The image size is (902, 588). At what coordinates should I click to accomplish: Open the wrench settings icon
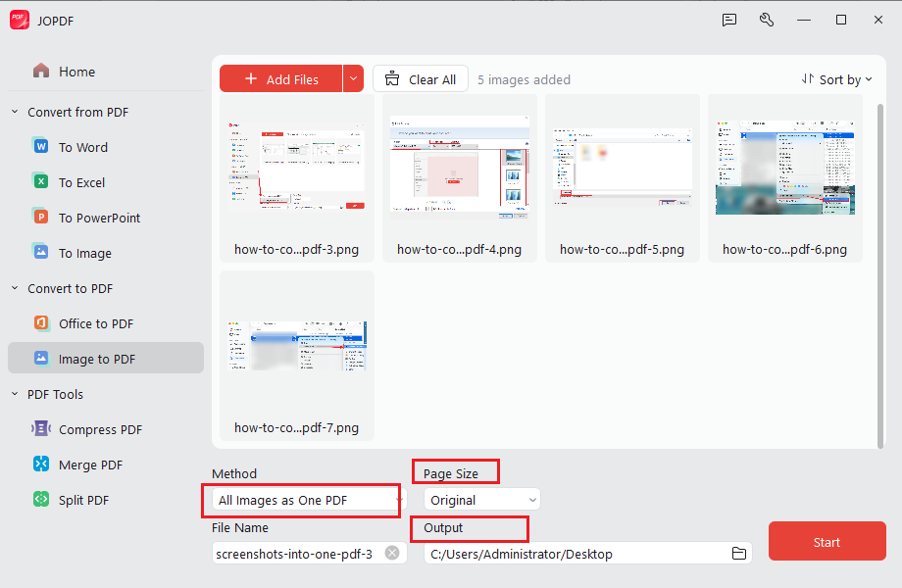[767, 21]
